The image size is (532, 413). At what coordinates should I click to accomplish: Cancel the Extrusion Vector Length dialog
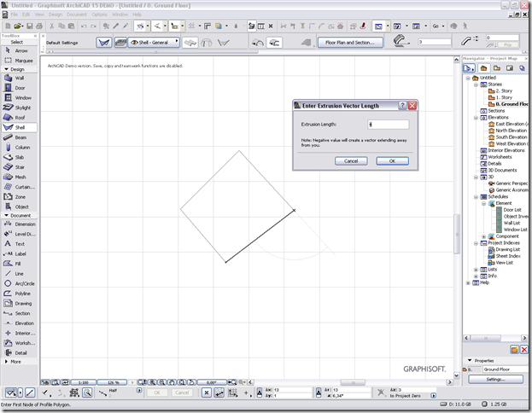pyautogui.click(x=351, y=161)
